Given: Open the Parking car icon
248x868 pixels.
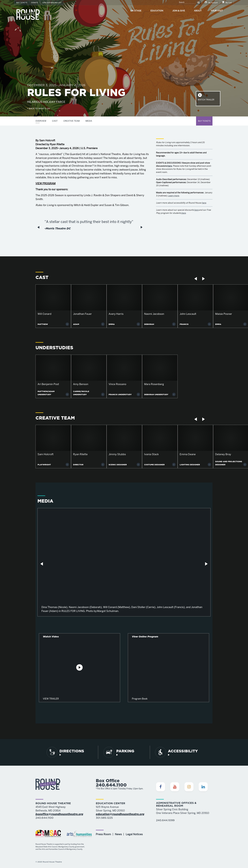Looking at the screenshot, I should tap(109, 752).
